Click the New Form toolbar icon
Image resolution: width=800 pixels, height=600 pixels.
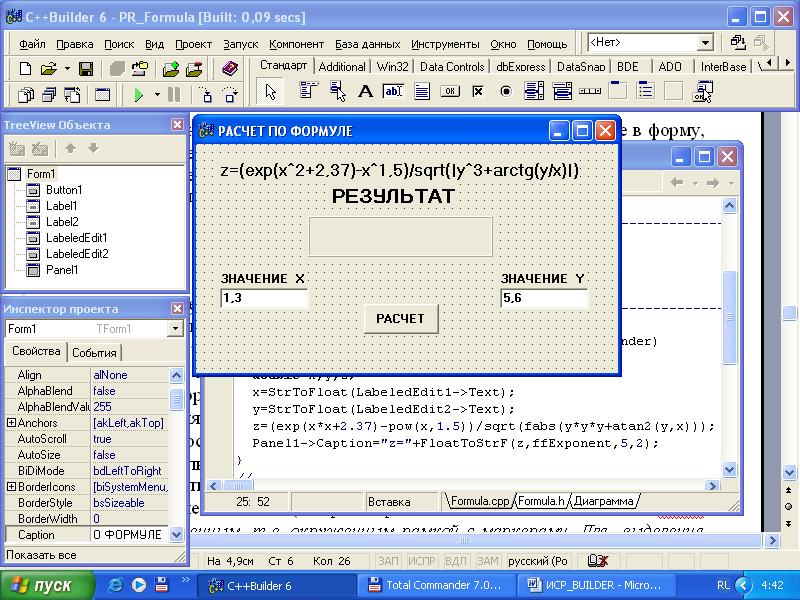[x=103, y=95]
